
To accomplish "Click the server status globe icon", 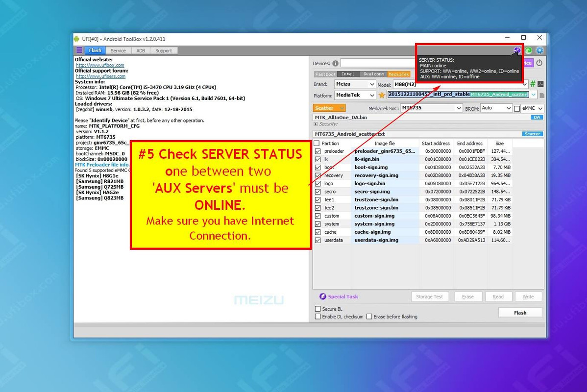I will [517, 50].
